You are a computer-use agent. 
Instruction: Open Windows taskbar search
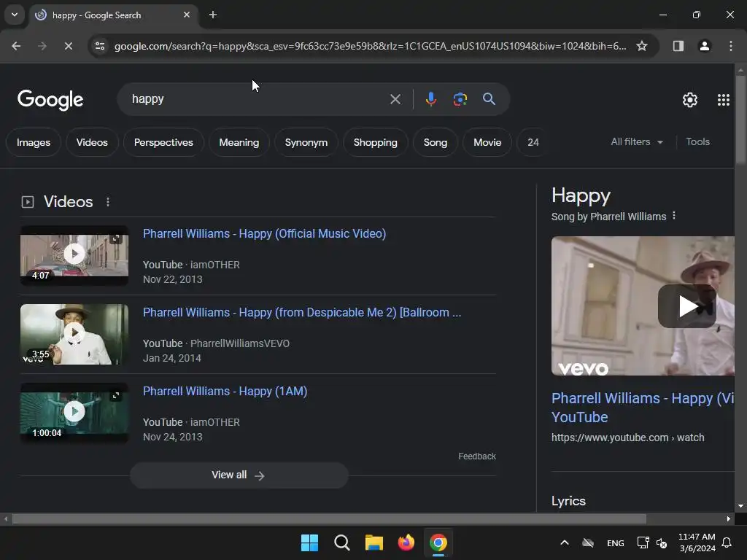point(342,542)
